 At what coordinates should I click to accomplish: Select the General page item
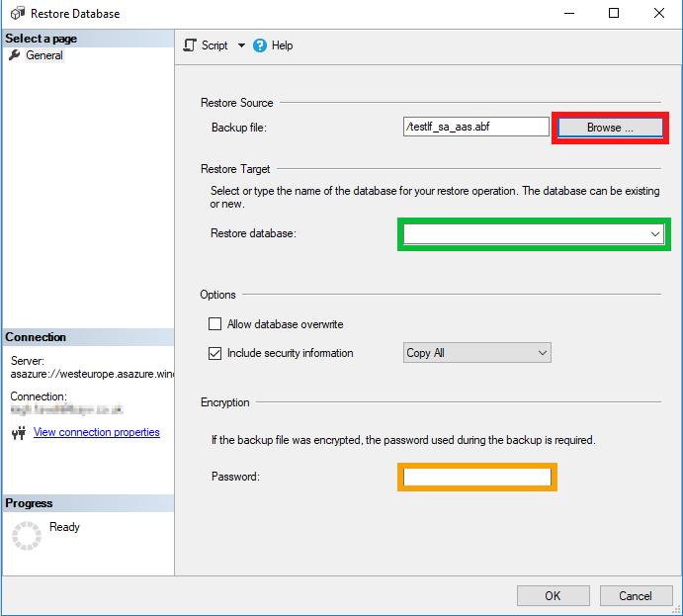[44, 55]
